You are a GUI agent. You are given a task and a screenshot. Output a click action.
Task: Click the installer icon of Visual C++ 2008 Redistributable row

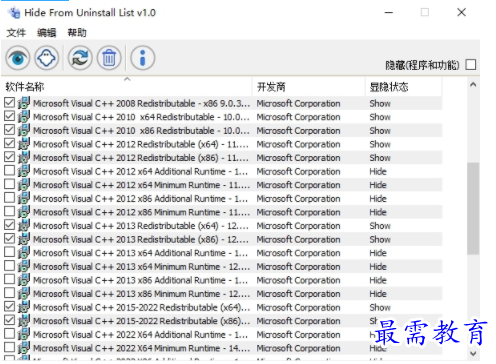point(24,103)
